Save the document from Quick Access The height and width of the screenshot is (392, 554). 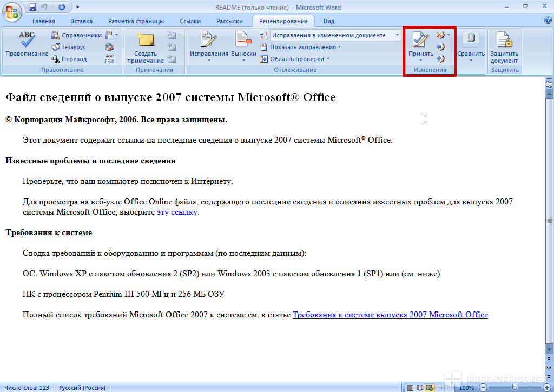coord(32,7)
